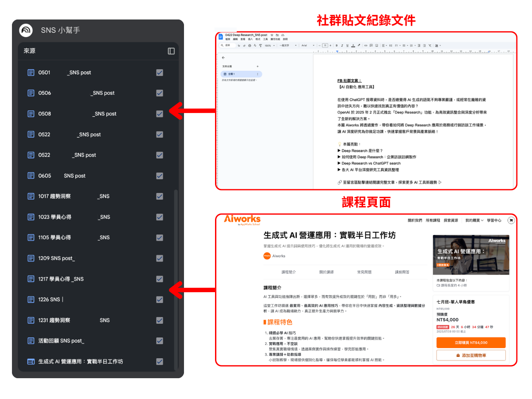Uncheck the 0605 SNS post source
This screenshot has height=399, width=532.
[x=160, y=176]
